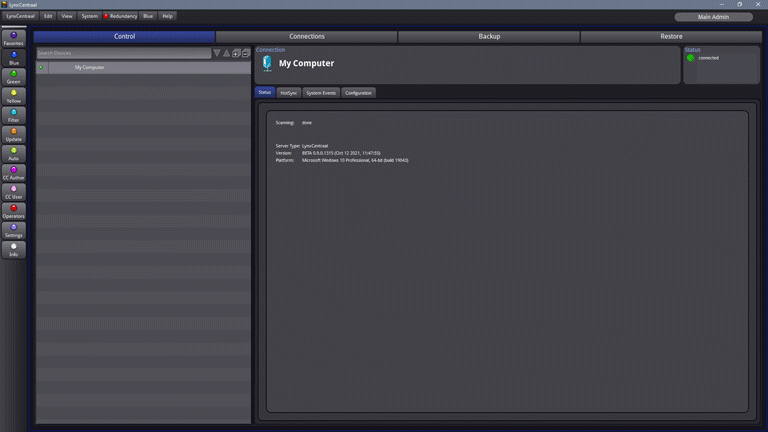Open the Filter sidebar button
The height and width of the screenshot is (432, 768).
click(x=14, y=116)
